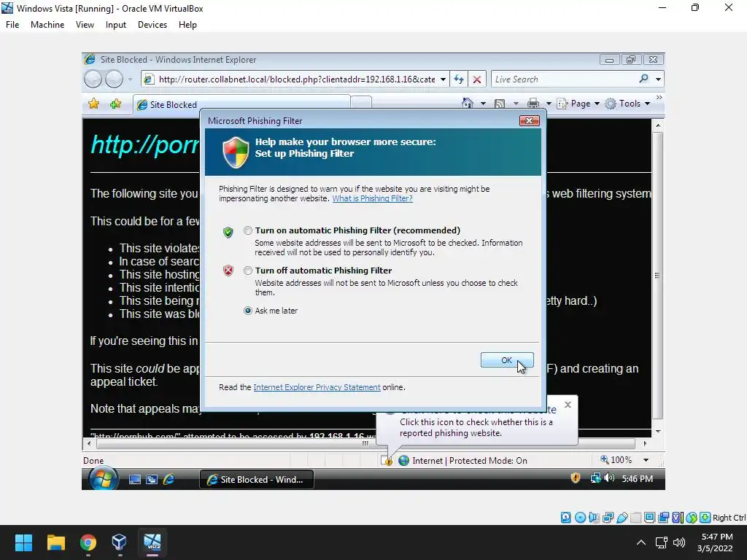This screenshot has width=747, height=560.
Task: Click VirtualBox hard disk activity icon
Action: tap(565, 518)
